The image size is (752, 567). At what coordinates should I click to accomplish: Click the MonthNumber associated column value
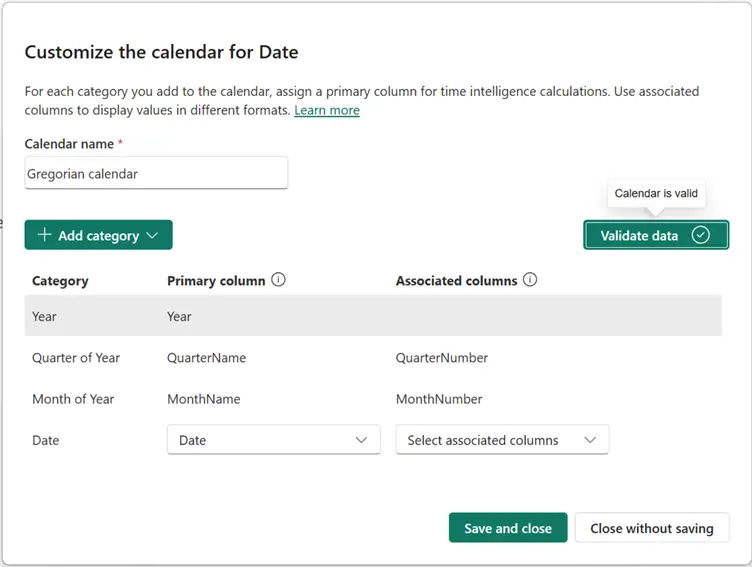pyautogui.click(x=439, y=399)
